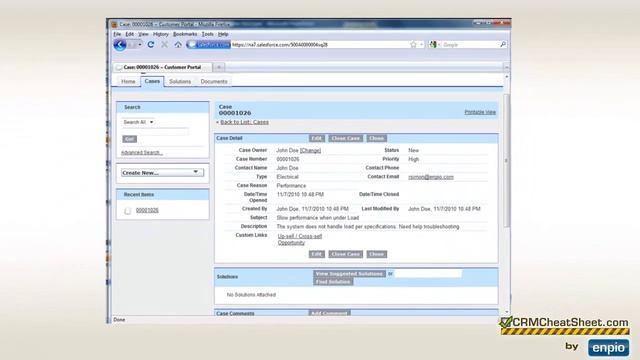The image size is (640, 360).
Task: Click the [Change] case owner link
Action: pyautogui.click(x=310, y=151)
